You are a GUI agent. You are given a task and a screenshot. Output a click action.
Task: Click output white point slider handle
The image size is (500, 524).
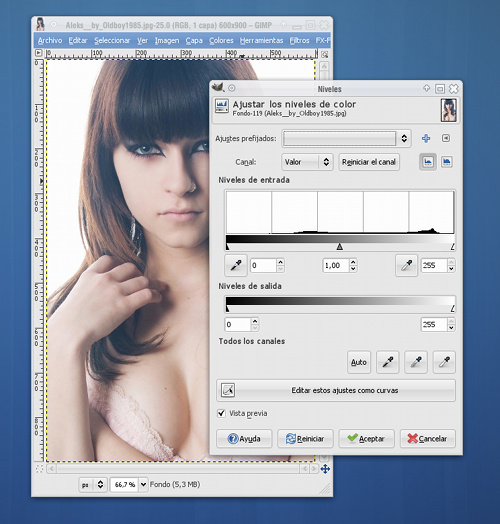[x=453, y=308]
